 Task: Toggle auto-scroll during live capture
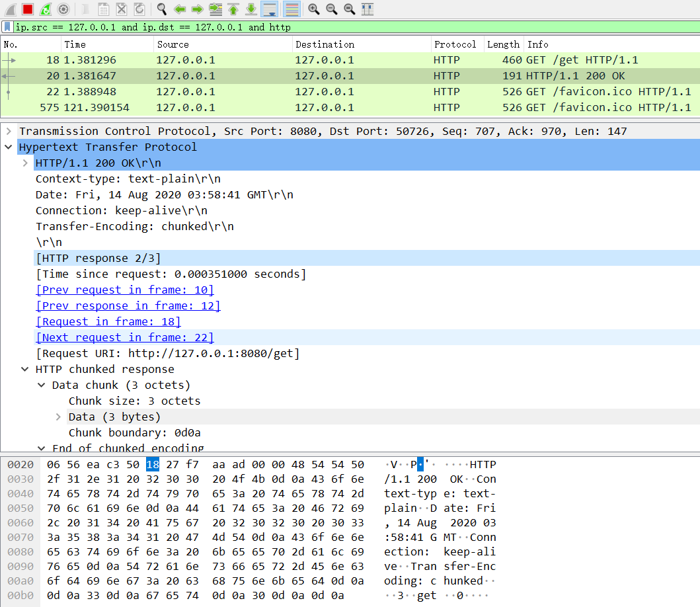click(270, 9)
